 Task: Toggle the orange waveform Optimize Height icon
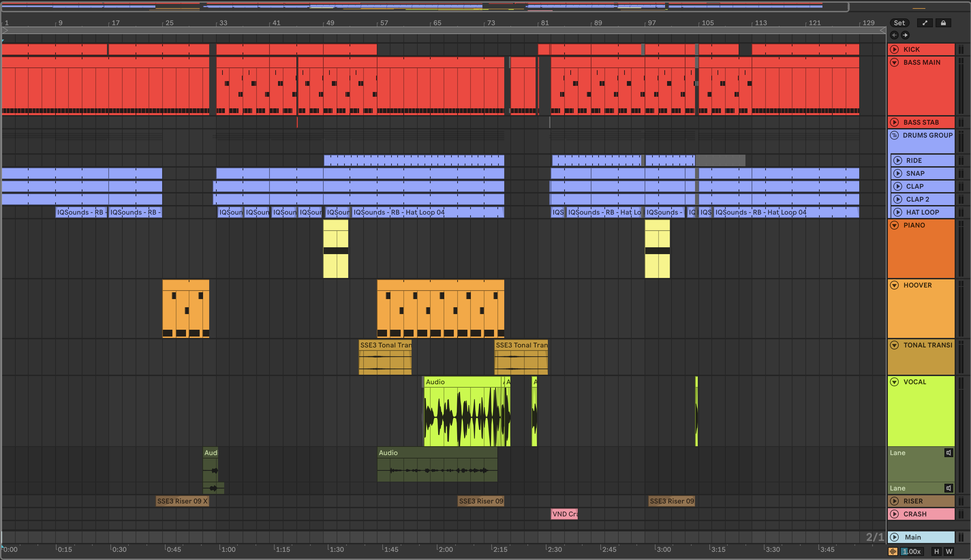pyautogui.click(x=893, y=551)
